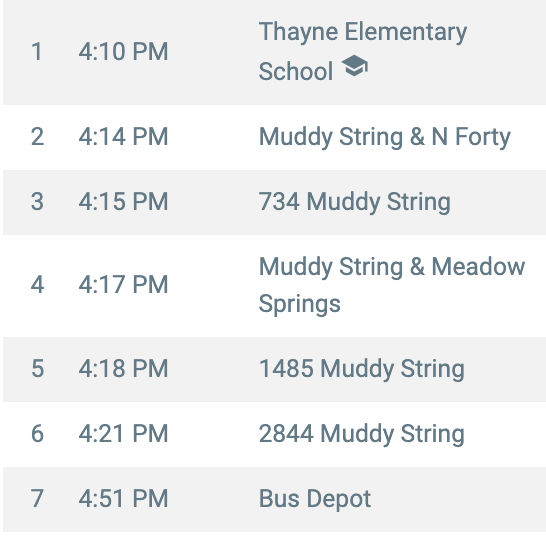Click stop number 2 in the list
The height and width of the screenshot is (538, 546).
tap(37, 137)
